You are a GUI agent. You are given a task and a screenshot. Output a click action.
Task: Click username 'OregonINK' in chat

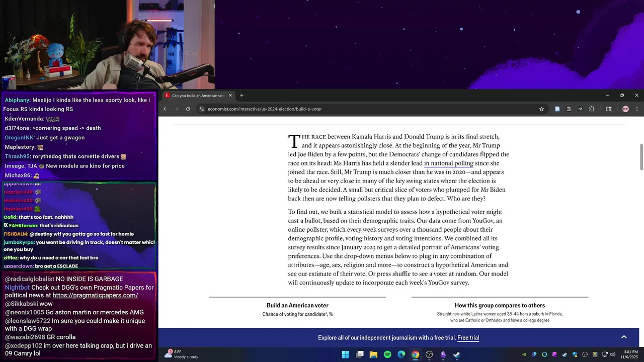[19, 138]
